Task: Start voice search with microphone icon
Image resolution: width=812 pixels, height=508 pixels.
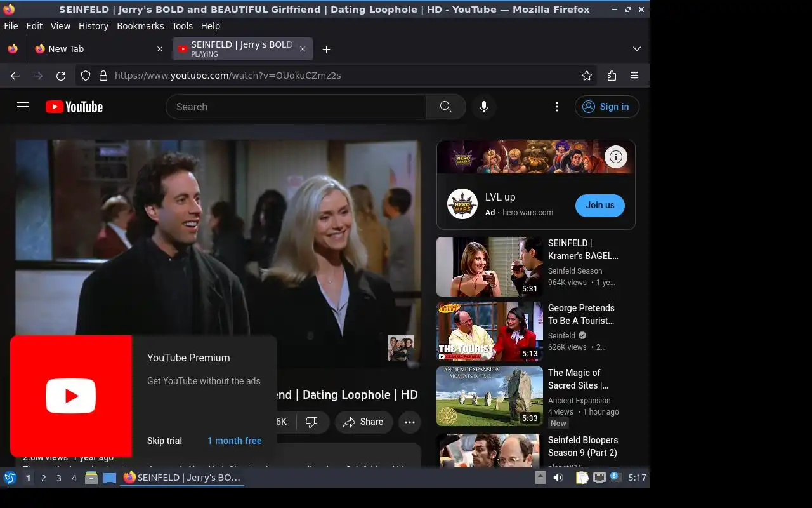Action: [x=484, y=107]
